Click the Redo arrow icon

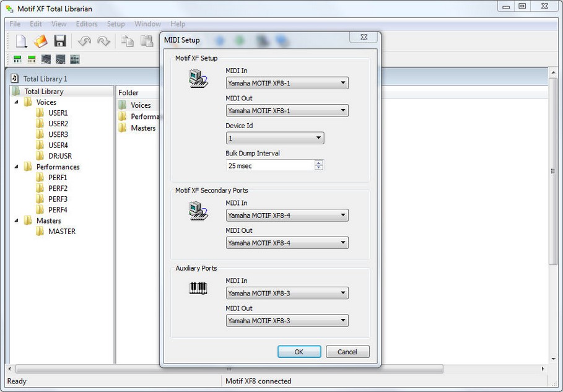point(103,41)
